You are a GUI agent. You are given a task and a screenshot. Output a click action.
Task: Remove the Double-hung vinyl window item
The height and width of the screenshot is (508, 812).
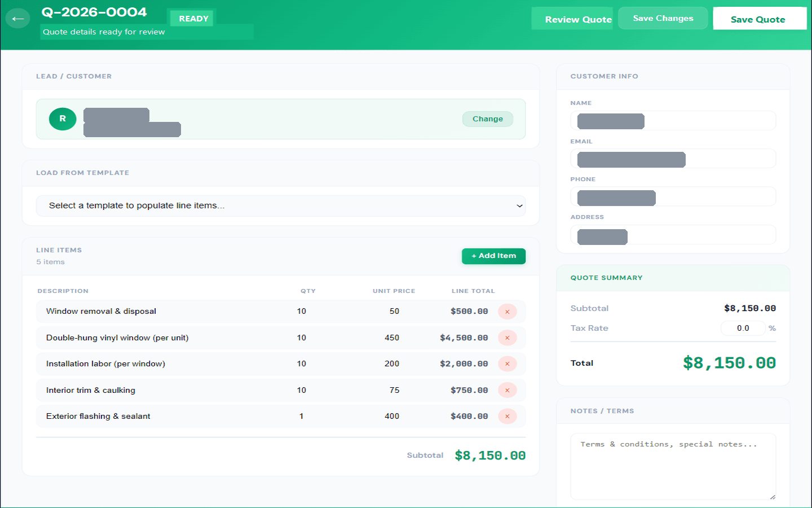tap(507, 338)
